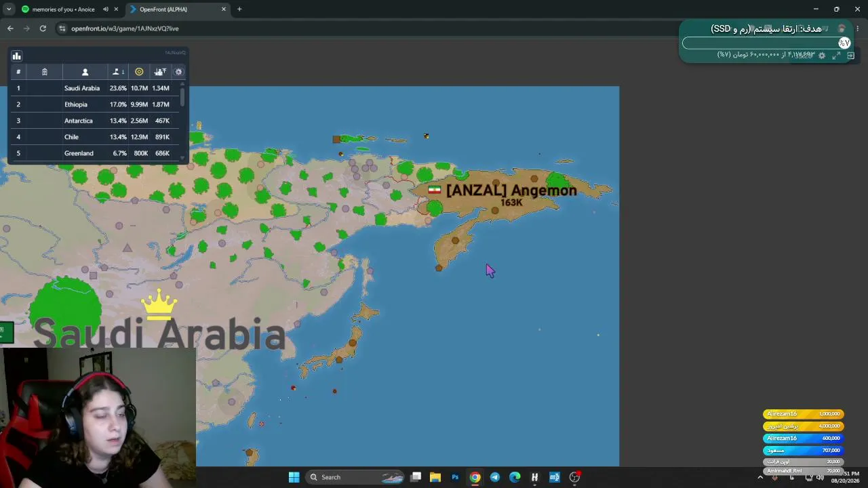Click the exit icon on donation widget

(x=850, y=56)
